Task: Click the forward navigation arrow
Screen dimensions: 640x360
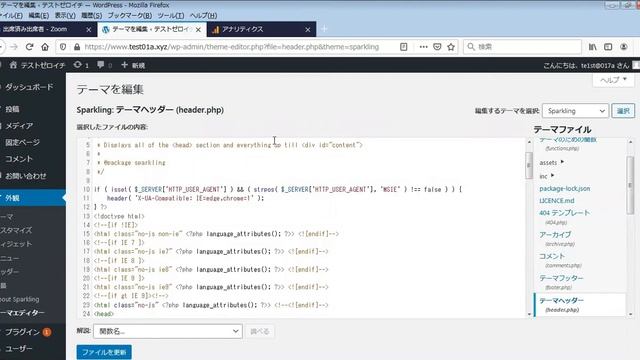Action: pyautogui.click(x=14, y=47)
